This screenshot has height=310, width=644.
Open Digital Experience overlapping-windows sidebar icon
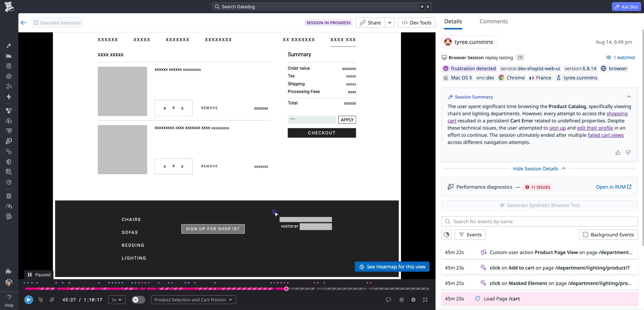pyautogui.click(x=9, y=141)
